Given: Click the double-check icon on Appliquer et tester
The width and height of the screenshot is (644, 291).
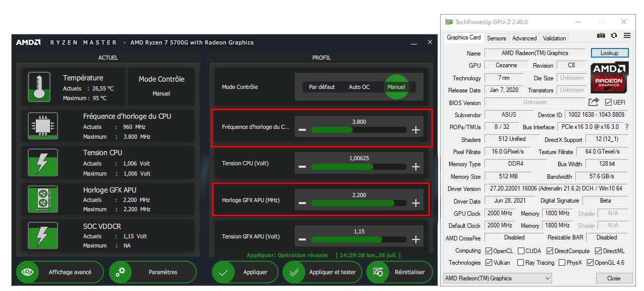Looking at the screenshot, I should point(294,272).
